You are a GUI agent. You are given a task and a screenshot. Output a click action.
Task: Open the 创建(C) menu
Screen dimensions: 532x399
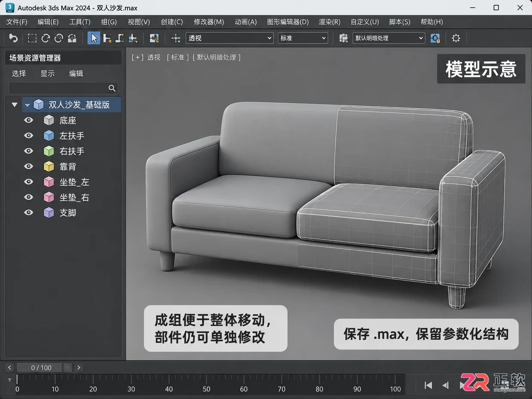coord(172,22)
